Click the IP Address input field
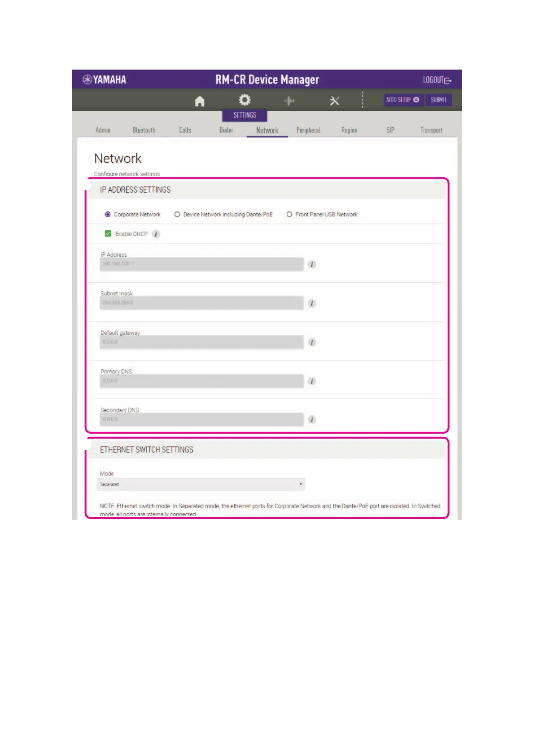Viewport: 534px width, 756px height. coord(201,264)
